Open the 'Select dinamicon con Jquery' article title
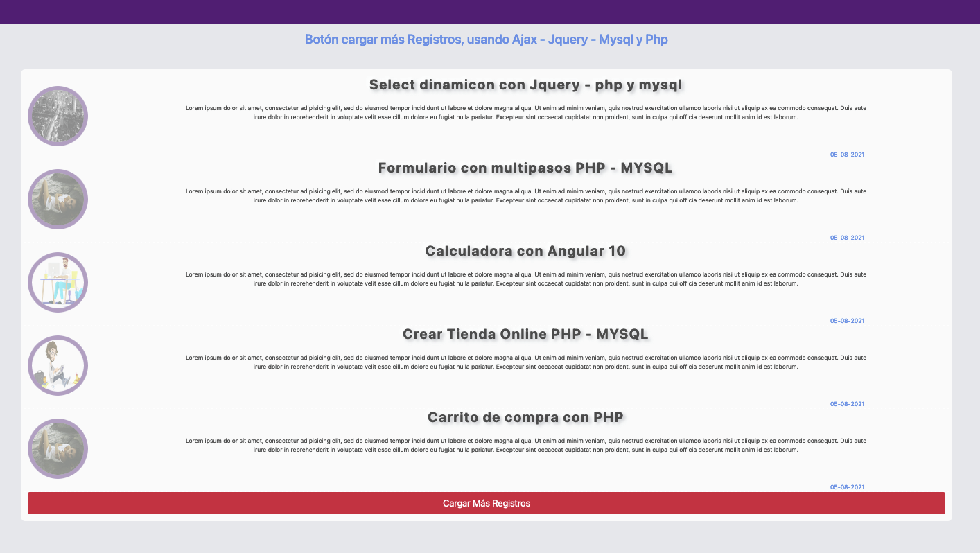The width and height of the screenshot is (980, 553). click(x=525, y=85)
